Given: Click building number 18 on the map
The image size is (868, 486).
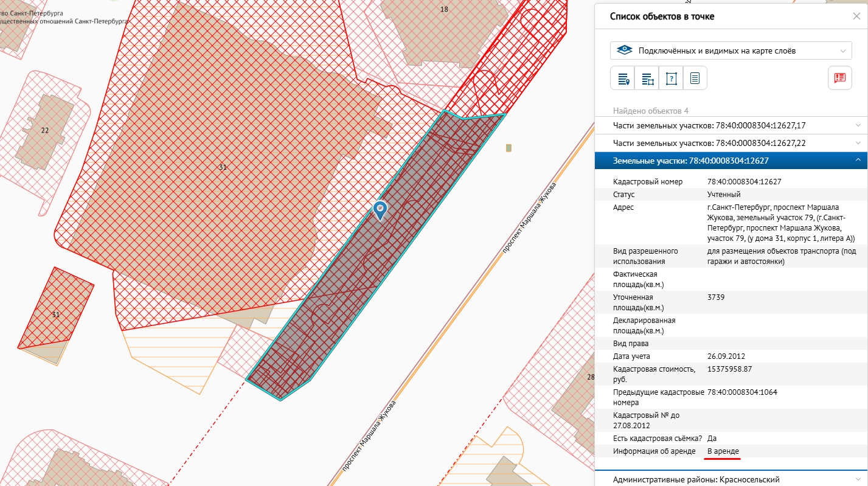Looking at the screenshot, I should 444,9.
